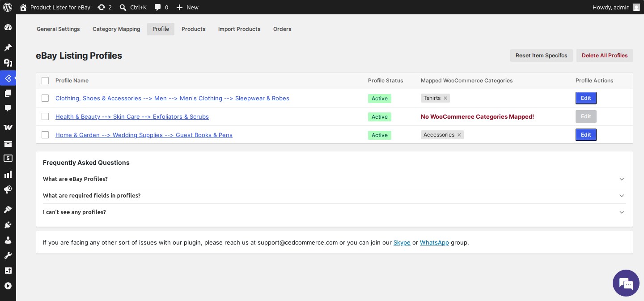Click Active status of Sleepwear & Robes
Image resolution: width=644 pixels, height=301 pixels.
coord(380,99)
